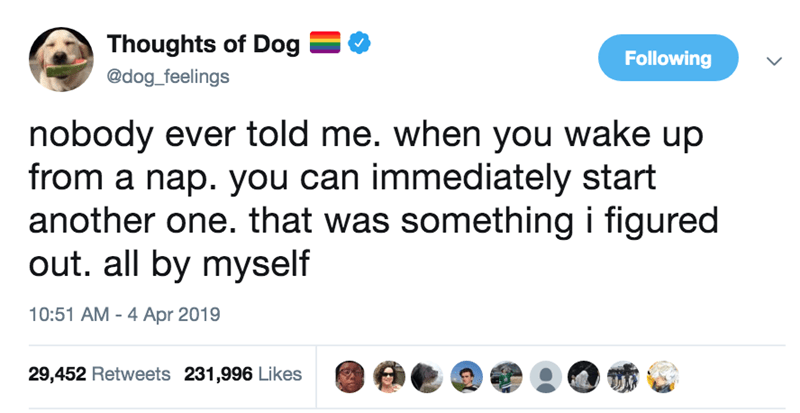Toggle the Following button
800x413 pixels.
point(668,58)
